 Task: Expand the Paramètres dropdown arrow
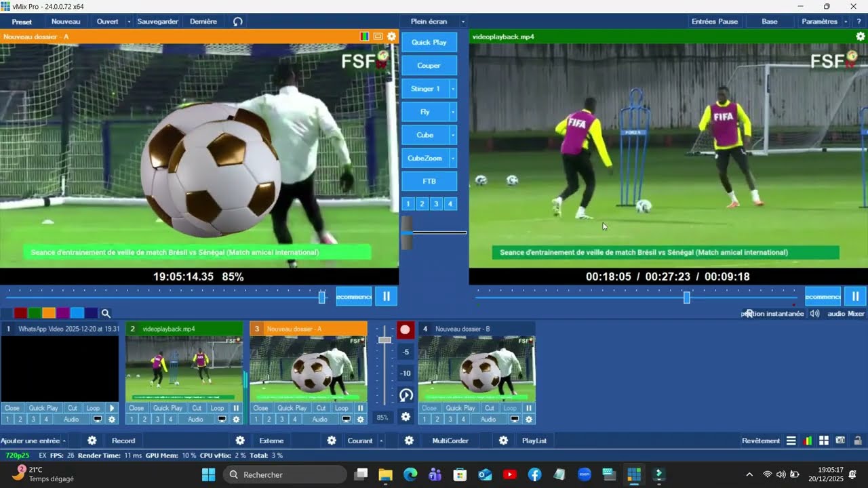(x=846, y=22)
